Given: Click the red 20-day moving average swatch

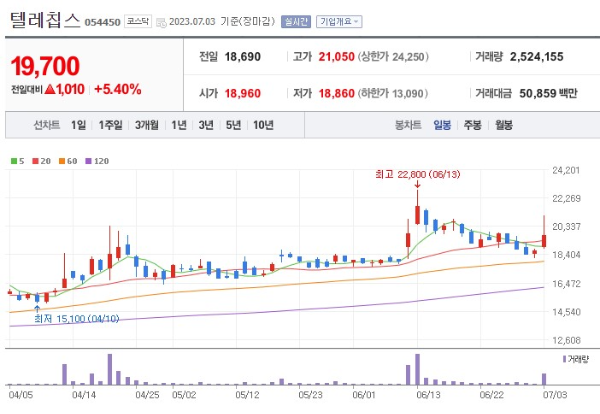Looking at the screenshot, I should (36, 161).
